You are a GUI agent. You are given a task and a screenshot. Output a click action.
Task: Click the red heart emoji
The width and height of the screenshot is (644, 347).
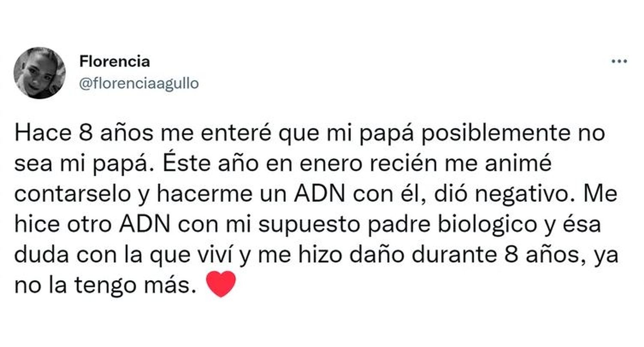221,284
